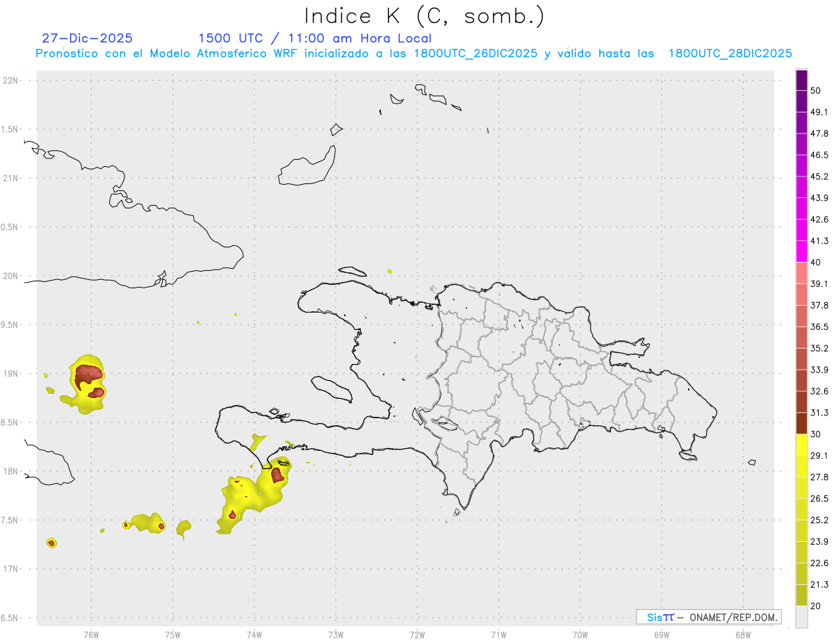Screen dimensions: 834x644
Task: Click the '39.1' color scale value
Action: (819, 283)
